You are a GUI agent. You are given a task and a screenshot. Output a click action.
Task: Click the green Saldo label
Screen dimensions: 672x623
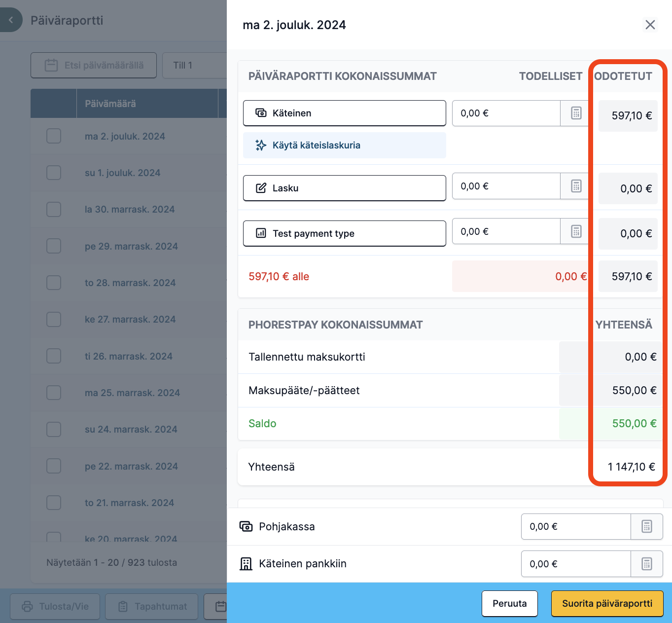[x=262, y=423]
